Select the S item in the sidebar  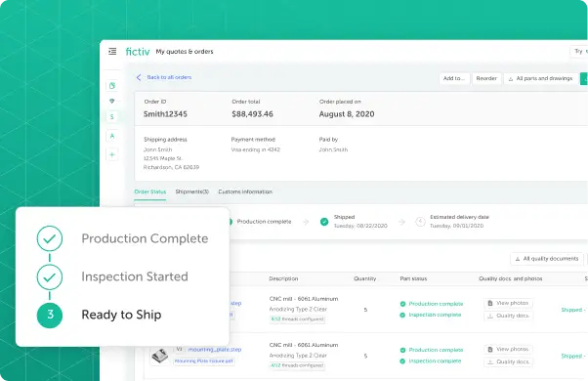(x=111, y=116)
